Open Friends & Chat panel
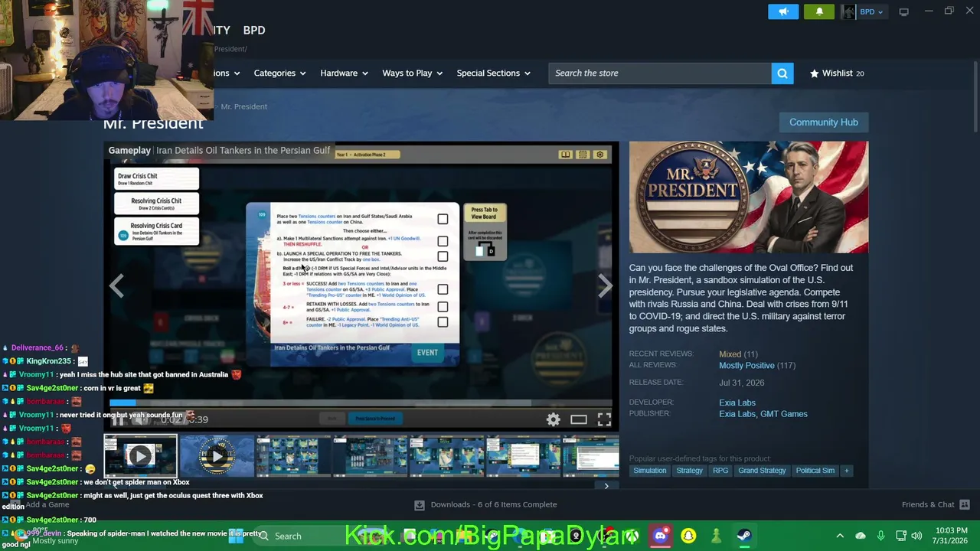Screen dimensions: 980x551 point(936,505)
